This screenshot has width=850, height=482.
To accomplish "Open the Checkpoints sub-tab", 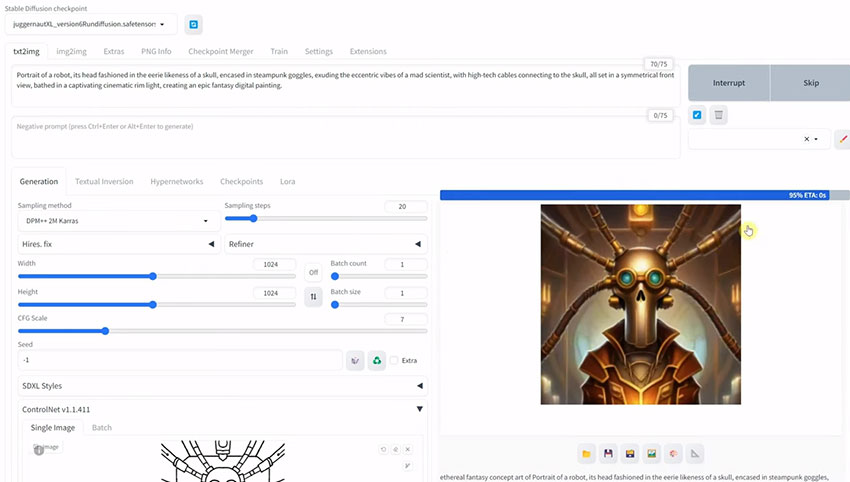I will (241, 182).
